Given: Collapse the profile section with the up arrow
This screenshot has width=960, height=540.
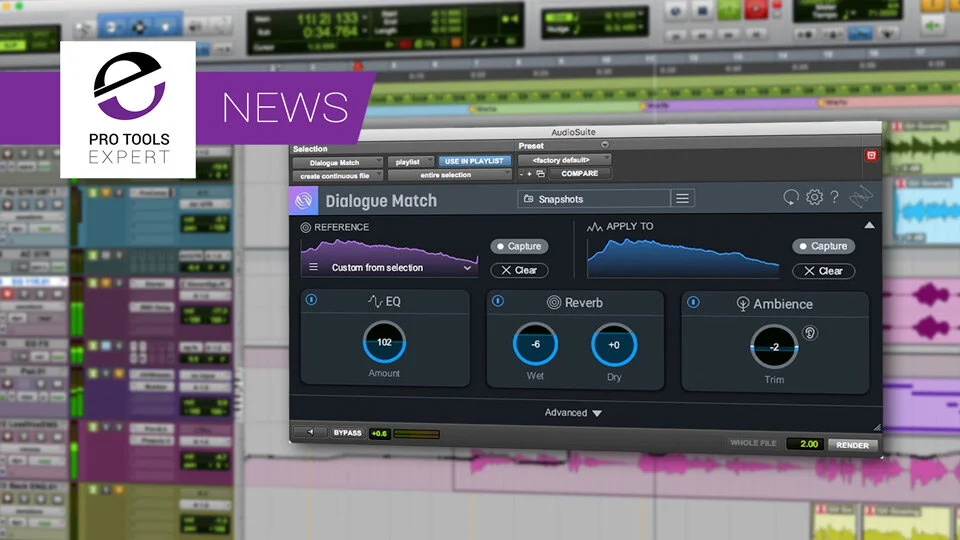Looking at the screenshot, I should click(x=869, y=225).
